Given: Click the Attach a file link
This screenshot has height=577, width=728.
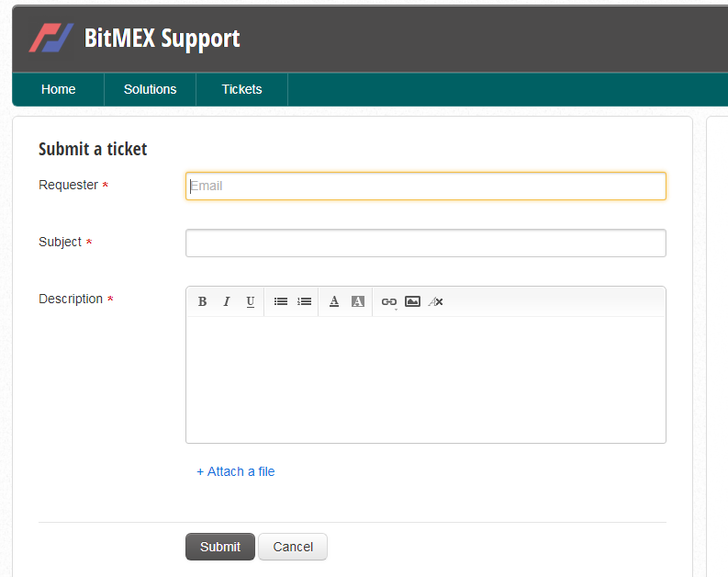Looking at the screenshot, I should 236,471.
